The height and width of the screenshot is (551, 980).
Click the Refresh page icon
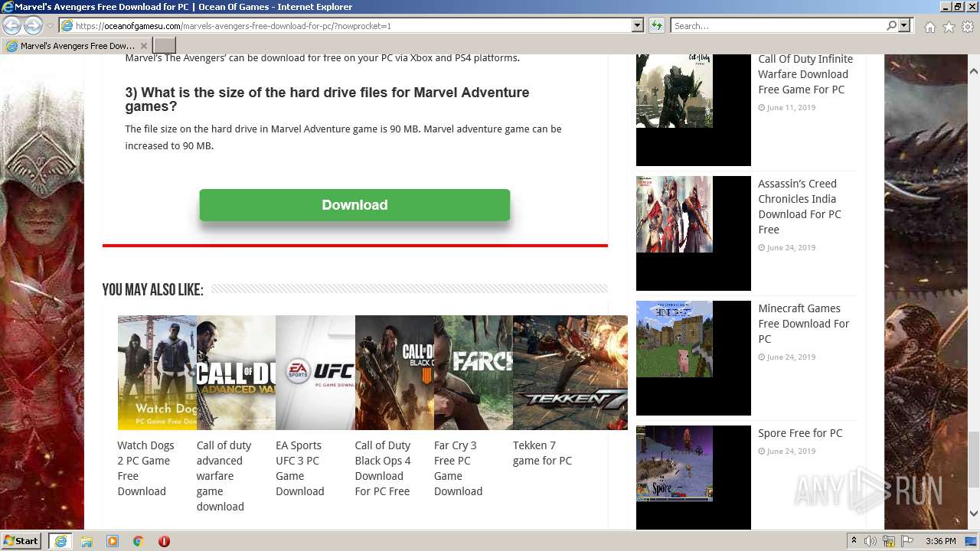(x=656, y=25)
